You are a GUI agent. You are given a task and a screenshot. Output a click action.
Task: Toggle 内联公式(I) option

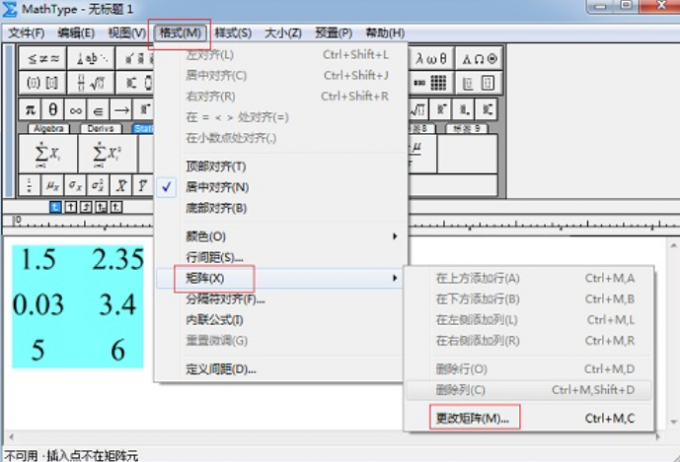(281, 320)
